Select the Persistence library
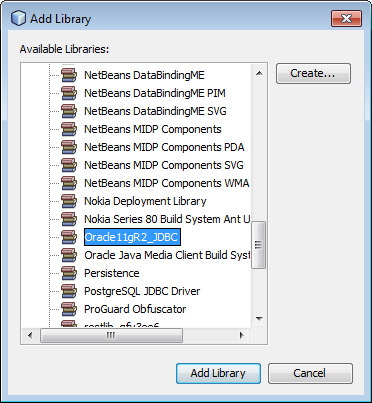Viewport: 372px width, 403px height. pos(112,273)
